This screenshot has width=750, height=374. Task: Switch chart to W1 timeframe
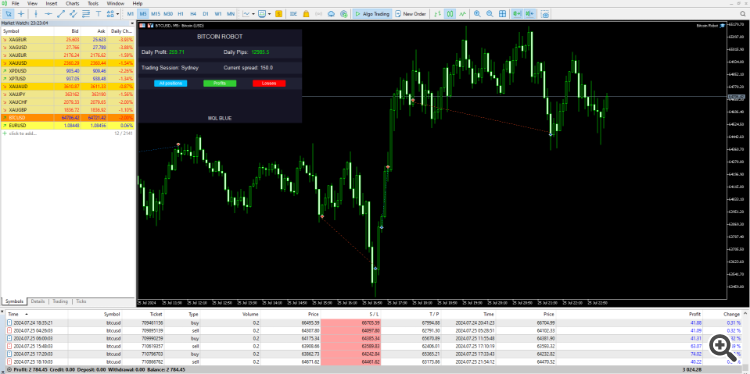click(x=218, y=14)
